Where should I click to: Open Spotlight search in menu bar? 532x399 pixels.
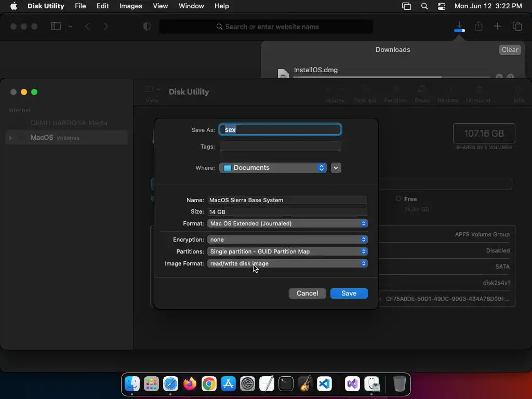424,6
